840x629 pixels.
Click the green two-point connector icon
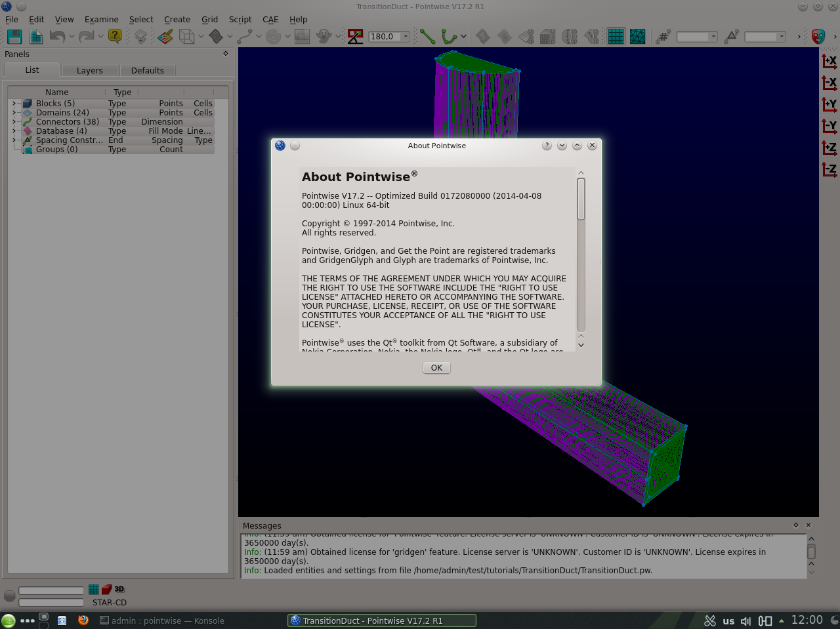tap(427, 37)
